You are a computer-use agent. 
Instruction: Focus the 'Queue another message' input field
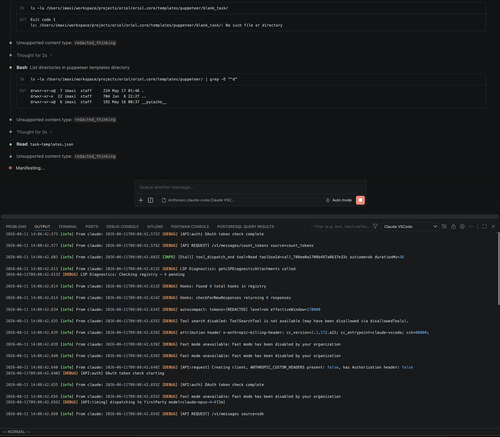pos(250,187)
